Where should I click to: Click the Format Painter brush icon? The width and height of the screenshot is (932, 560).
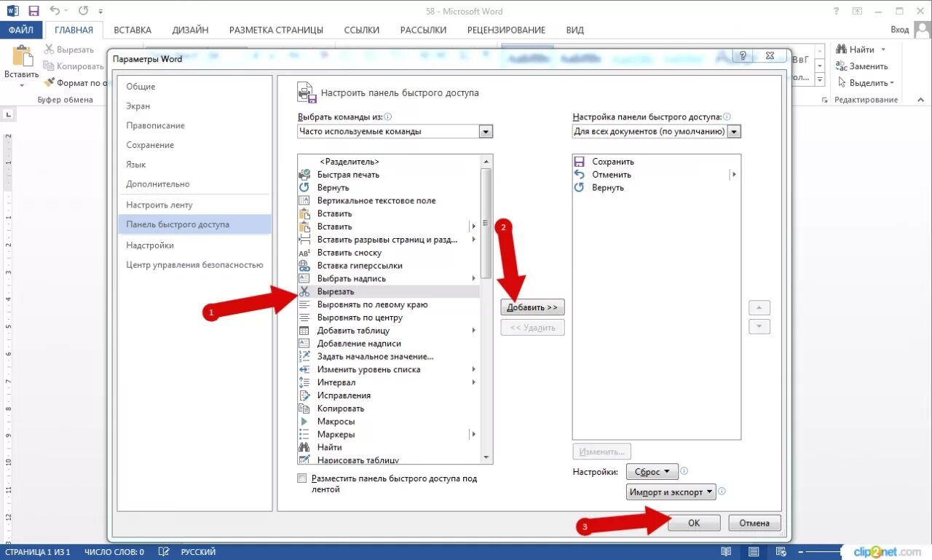50,83
